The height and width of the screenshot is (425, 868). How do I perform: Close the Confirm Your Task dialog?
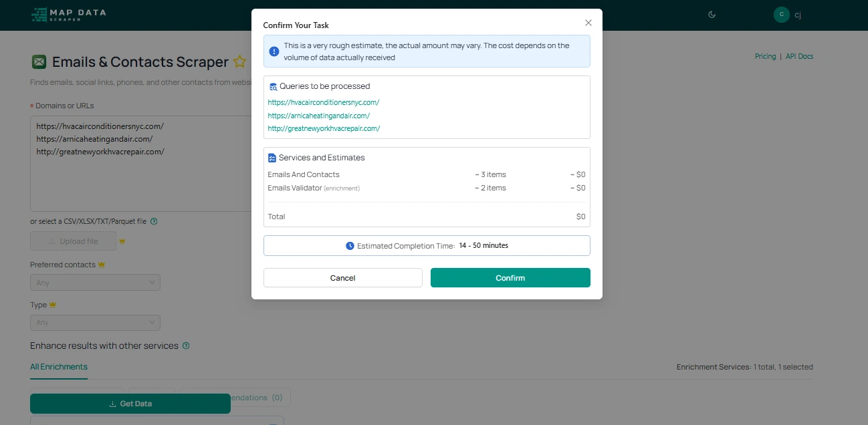point(588,23)
